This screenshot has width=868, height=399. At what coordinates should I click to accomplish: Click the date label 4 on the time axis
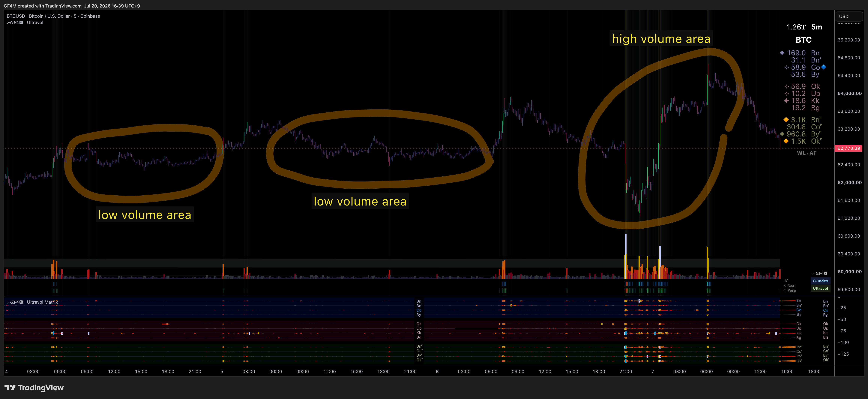click(6, 371)
